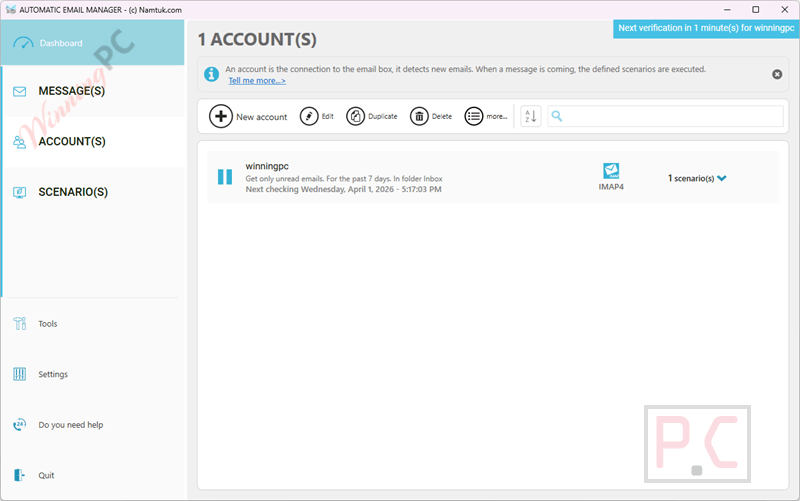Click the SCENARIO(S) monitor icon
Viewport: 800px width, 501px height.
(19, 192)
